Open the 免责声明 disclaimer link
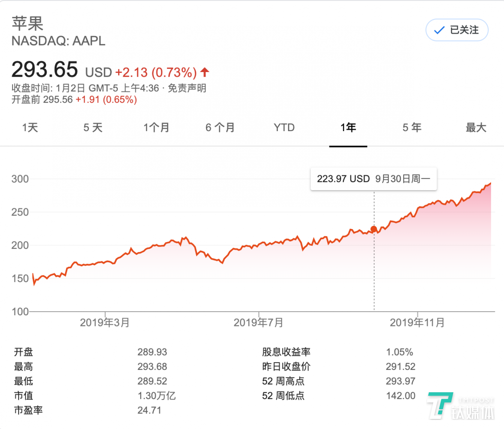Image resolution: width=504 pixels, height=429 pixels. pos(187,88)
